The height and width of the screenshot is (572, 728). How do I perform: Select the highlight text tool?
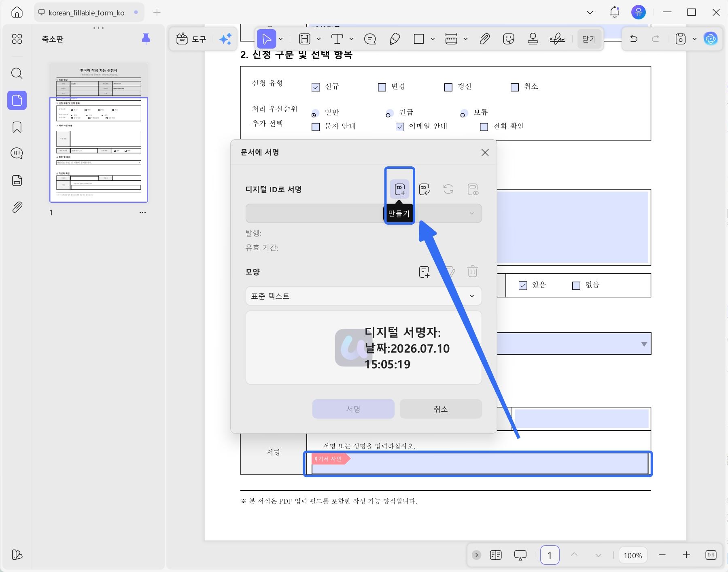point(305,39)
